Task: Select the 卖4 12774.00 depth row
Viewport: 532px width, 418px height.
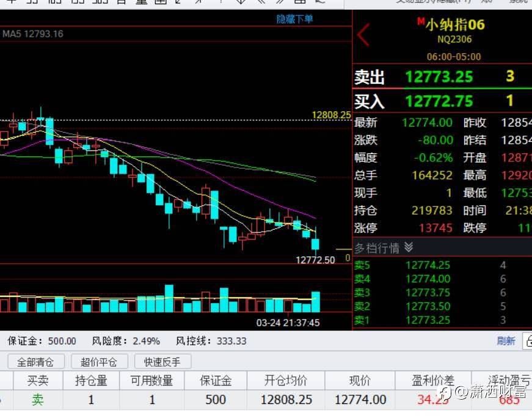Action: click(x=442, y=279)
